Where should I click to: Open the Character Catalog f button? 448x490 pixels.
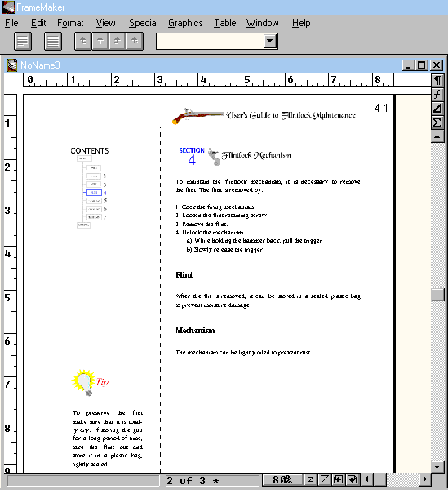coord(437,95)
